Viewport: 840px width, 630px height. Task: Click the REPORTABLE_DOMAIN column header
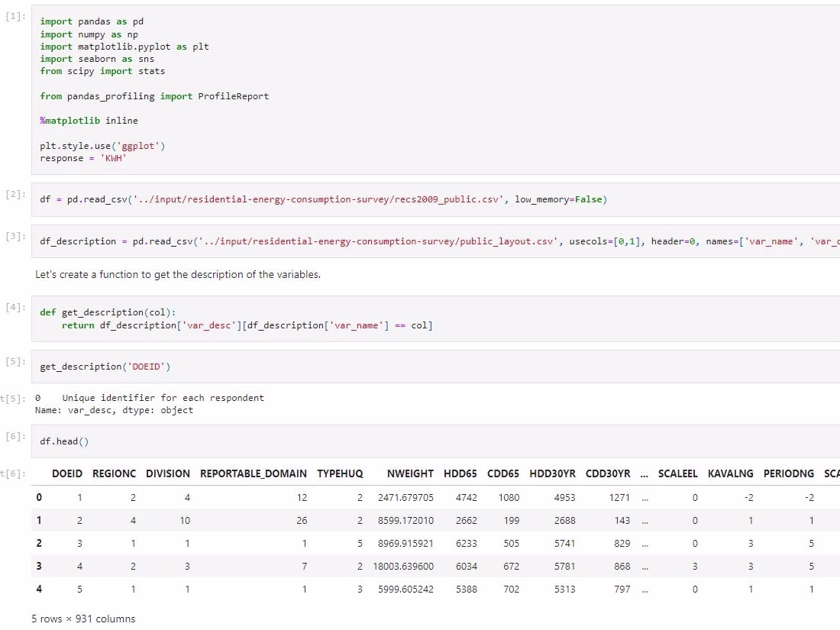click(254, 473)
